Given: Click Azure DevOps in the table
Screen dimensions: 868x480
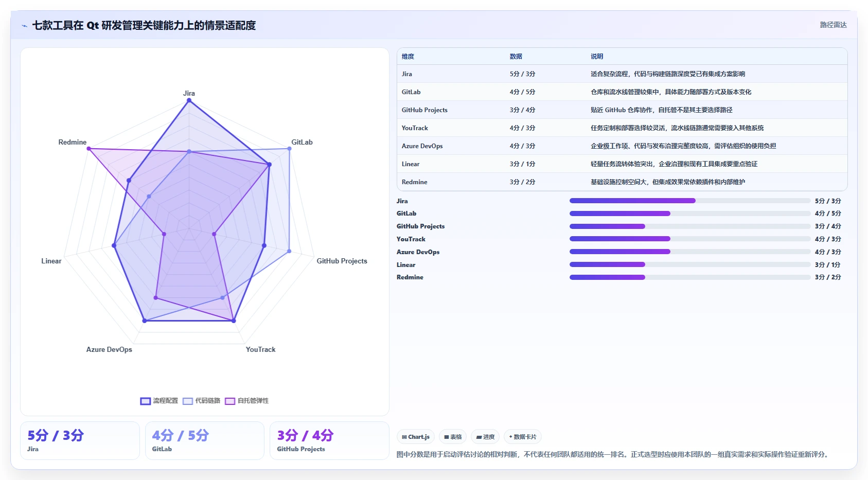Looking at the screenshot, I should [422, 146].
